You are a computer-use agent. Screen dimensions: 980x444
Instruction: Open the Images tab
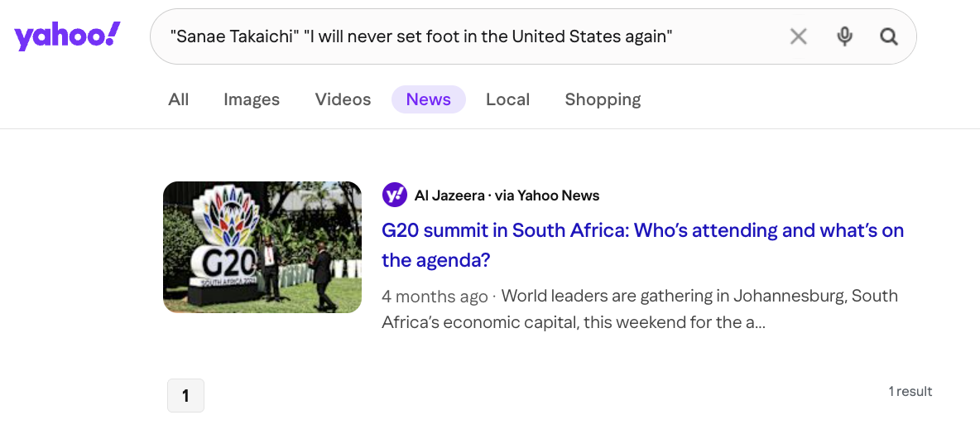(252, 99)
